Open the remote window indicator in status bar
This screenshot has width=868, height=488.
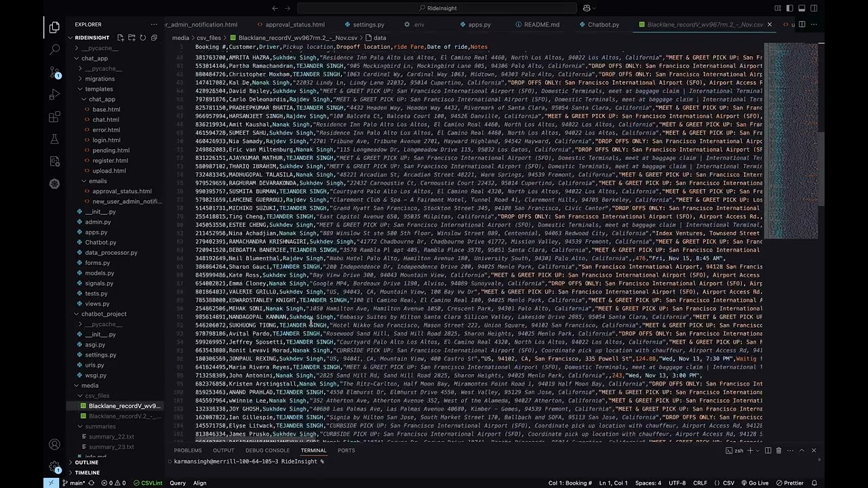click(52, 483)
